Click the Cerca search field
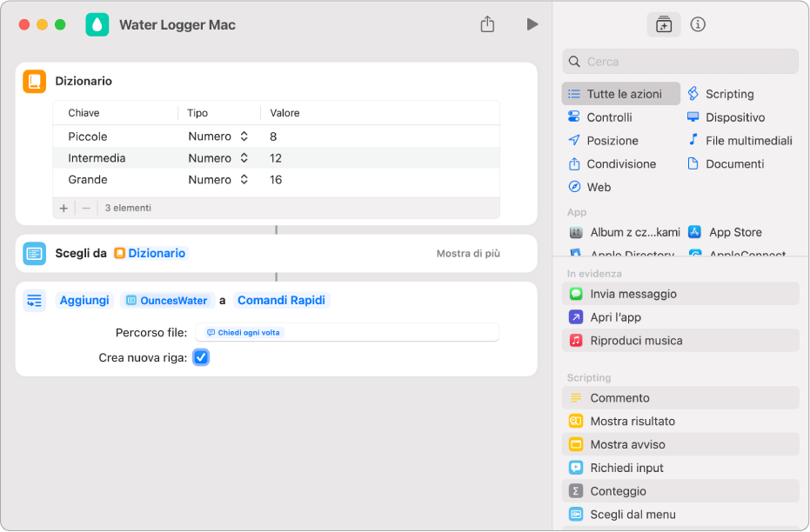Viewport: 810px width, 532px height. point(680,62)
